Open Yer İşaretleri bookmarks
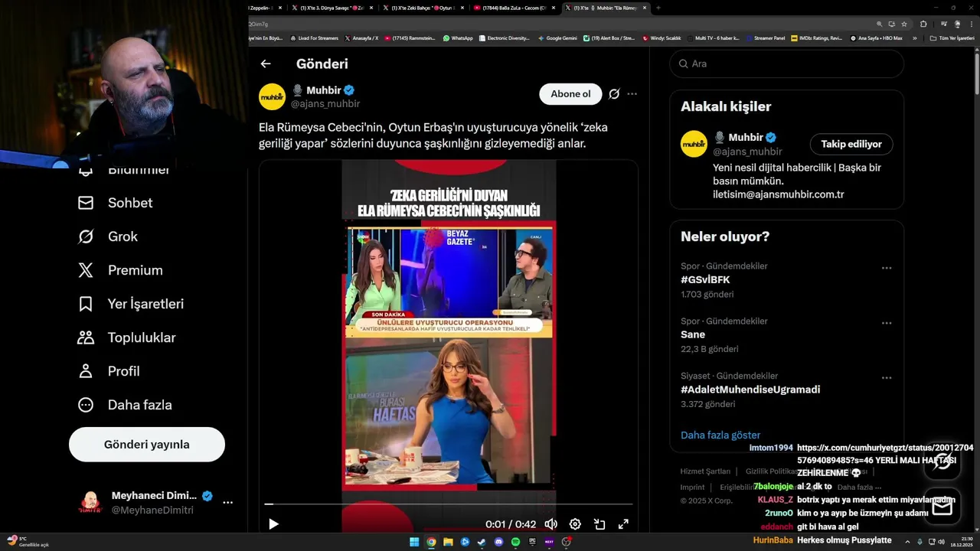This screenshot has height=551, width=980. [131, 304]
